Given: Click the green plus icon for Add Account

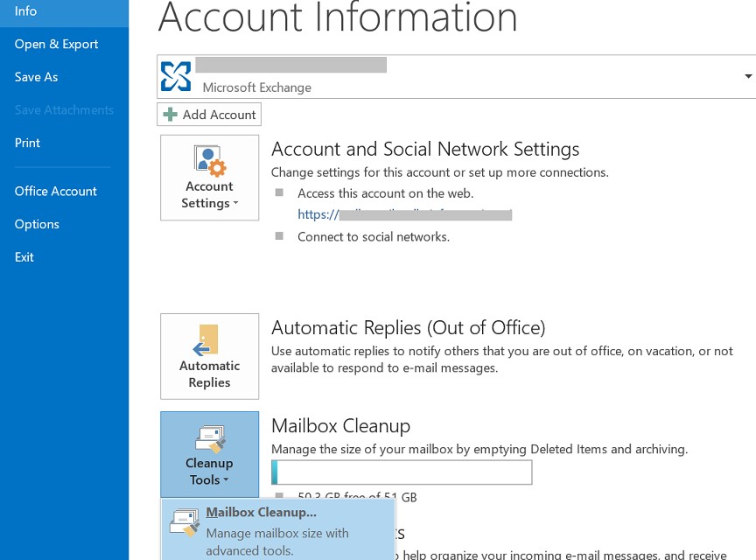Looking at the screenshot, I should click(171, 115).
